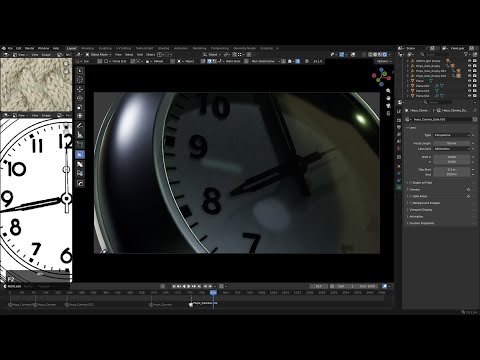The width and height of the screenshot is (480, 360).
Task: Click the Focal Length value field
Action: coord(452,143)
